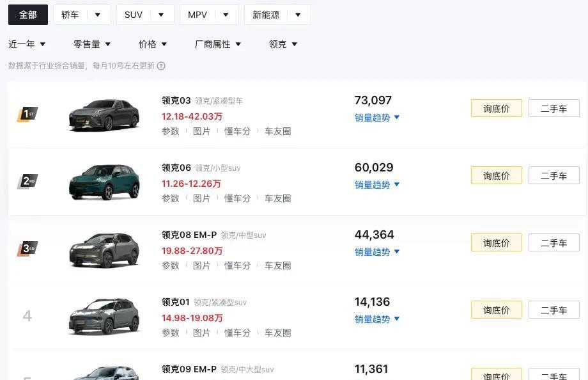Open the 领克03 car thumbnail
The width and height of the screenshot is (588, 380).
[x=104, y=115]
